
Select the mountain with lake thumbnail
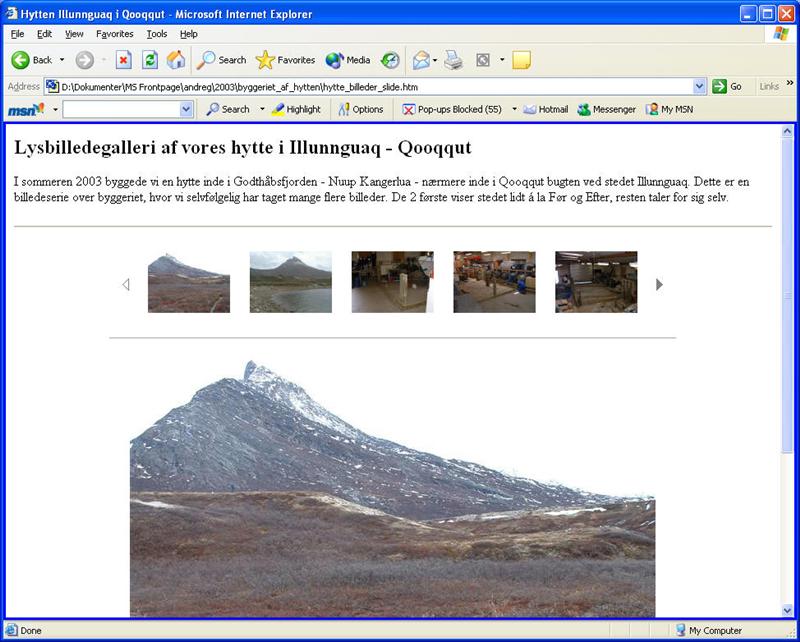291,282
